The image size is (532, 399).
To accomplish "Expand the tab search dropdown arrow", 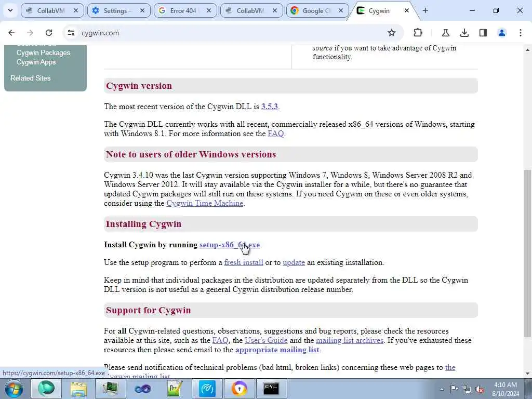I will coord(10,10).
